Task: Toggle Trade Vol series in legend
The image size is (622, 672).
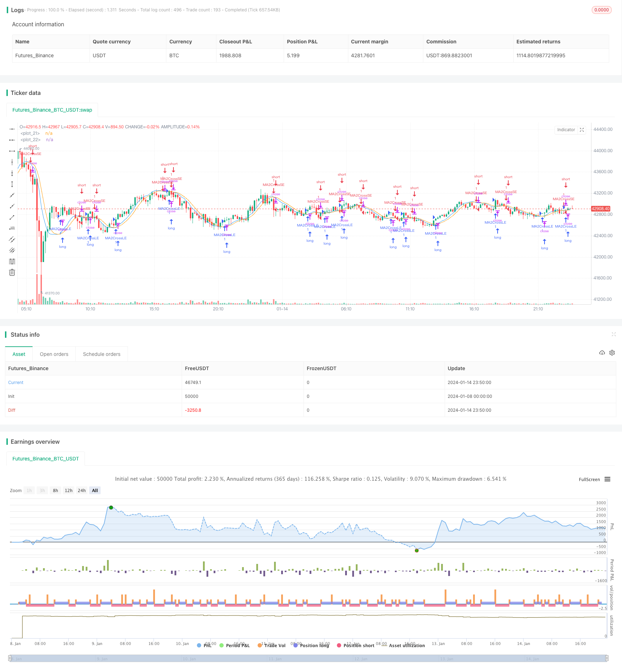Action: tap(272, 645)
